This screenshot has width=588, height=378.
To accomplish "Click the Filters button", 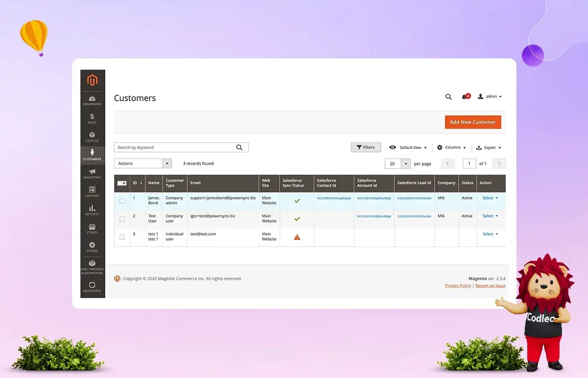I will coord(366,148).
